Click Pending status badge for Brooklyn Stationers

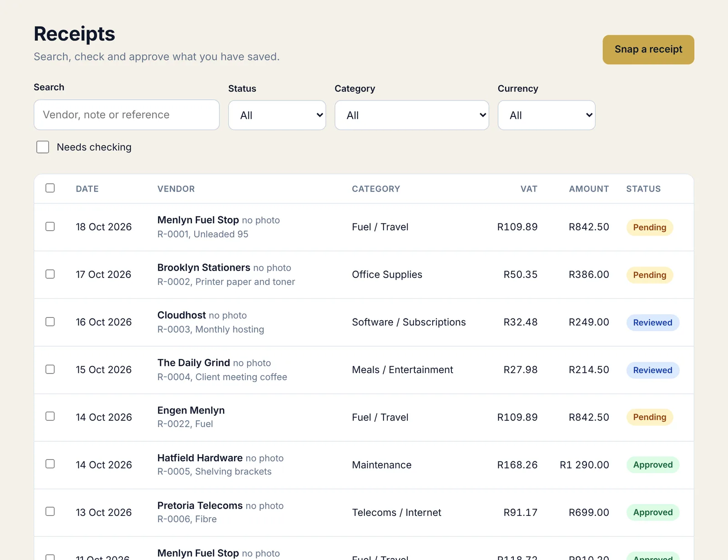650,275
